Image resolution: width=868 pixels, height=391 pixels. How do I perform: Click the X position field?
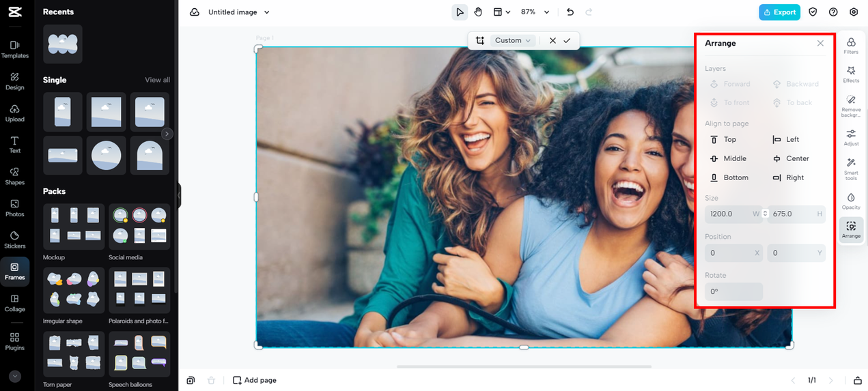(734, 252)
